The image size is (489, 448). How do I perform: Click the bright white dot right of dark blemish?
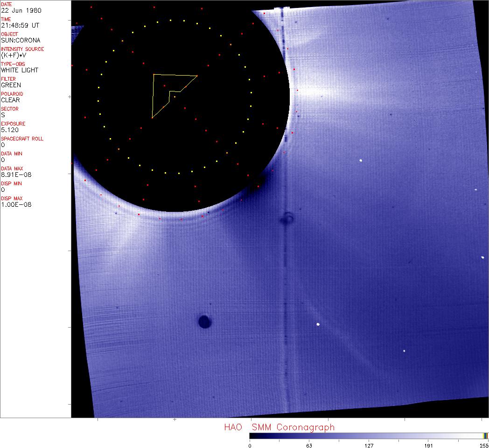pyautogui.click(x=318, y=324)
